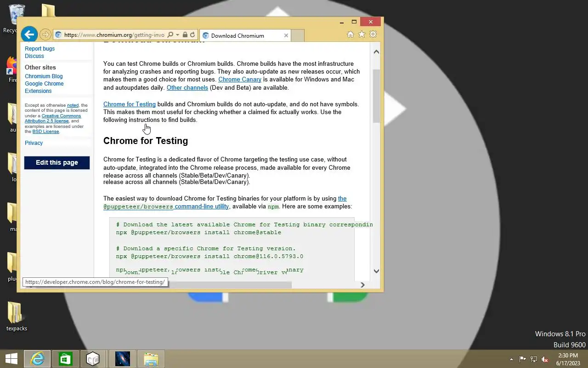Close the Download Chromium tab
This screenshot has width=588, height=368.
pos(286,35)
